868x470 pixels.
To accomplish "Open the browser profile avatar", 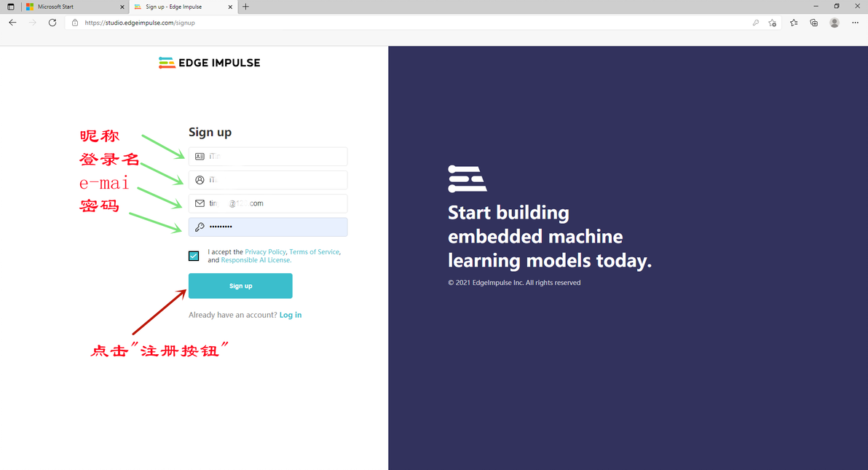I will click(x=835, y=23).
